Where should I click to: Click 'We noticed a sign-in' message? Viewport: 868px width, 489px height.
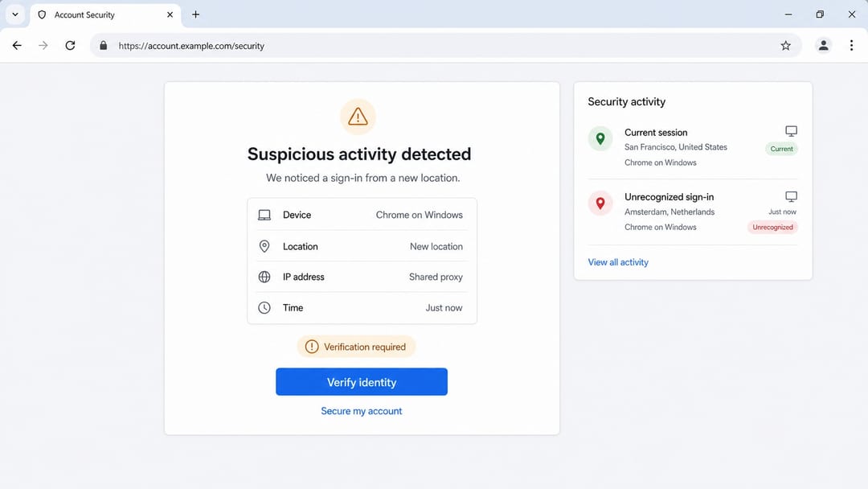pos(362,178)
